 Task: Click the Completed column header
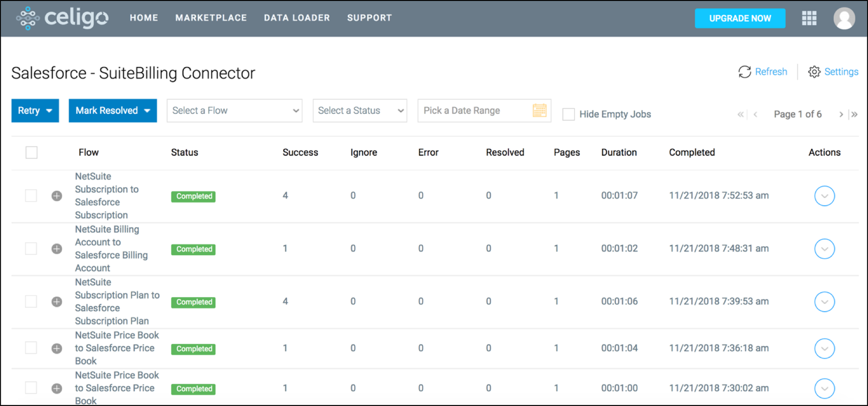point(692,152)
